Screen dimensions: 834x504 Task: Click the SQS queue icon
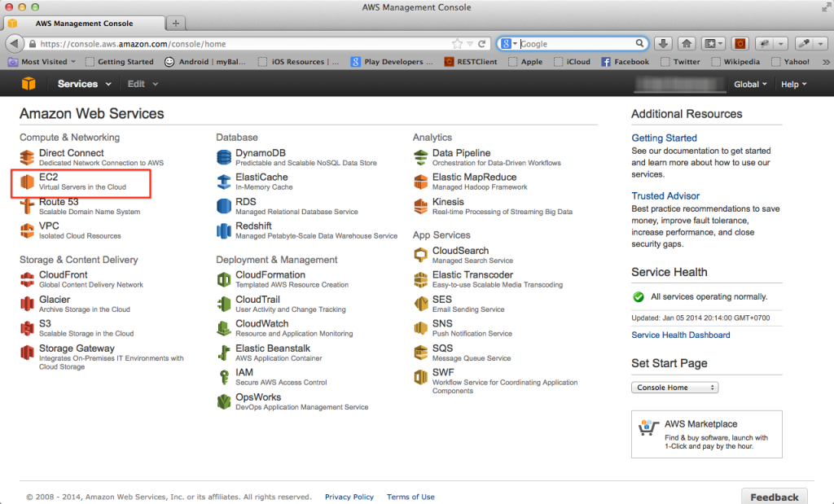pyautogui.click(x=421, y=353)
